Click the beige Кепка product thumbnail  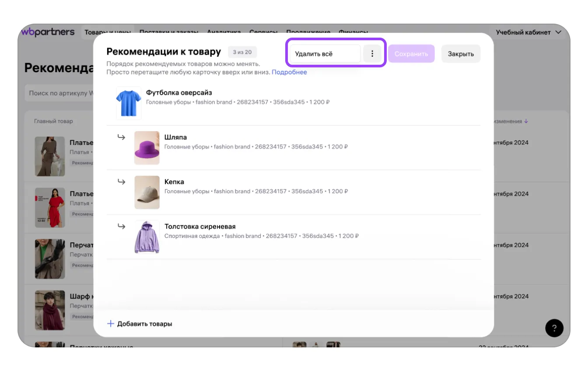147,192
